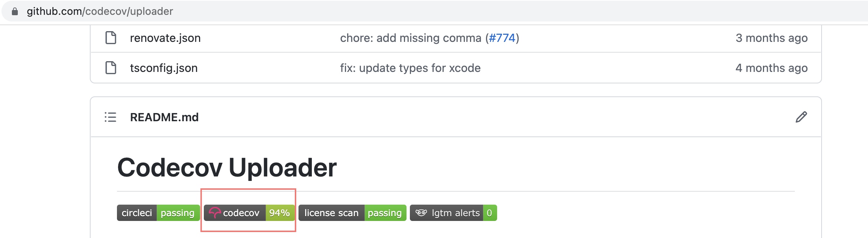Click the renovate.json file icon

click(111, 38)
